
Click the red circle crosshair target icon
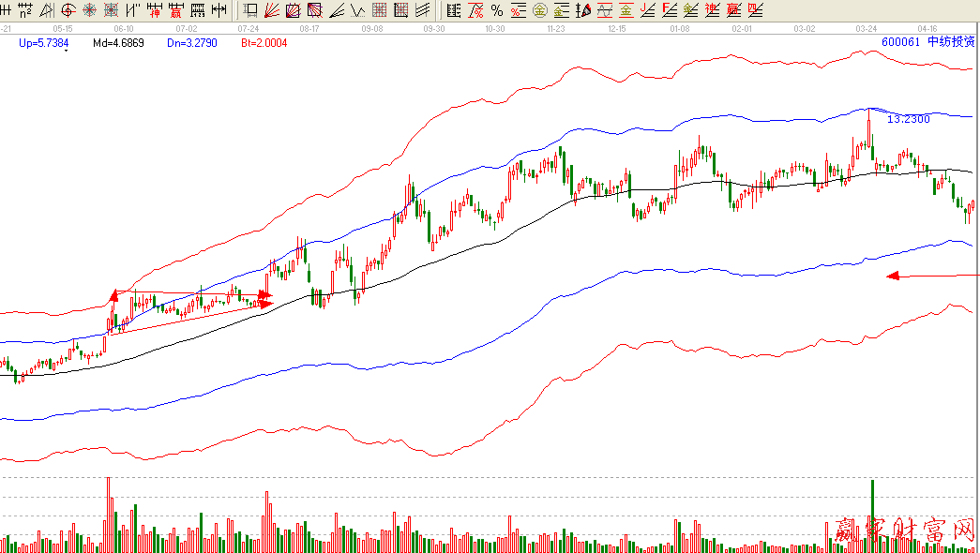click(x=68, y=11)
